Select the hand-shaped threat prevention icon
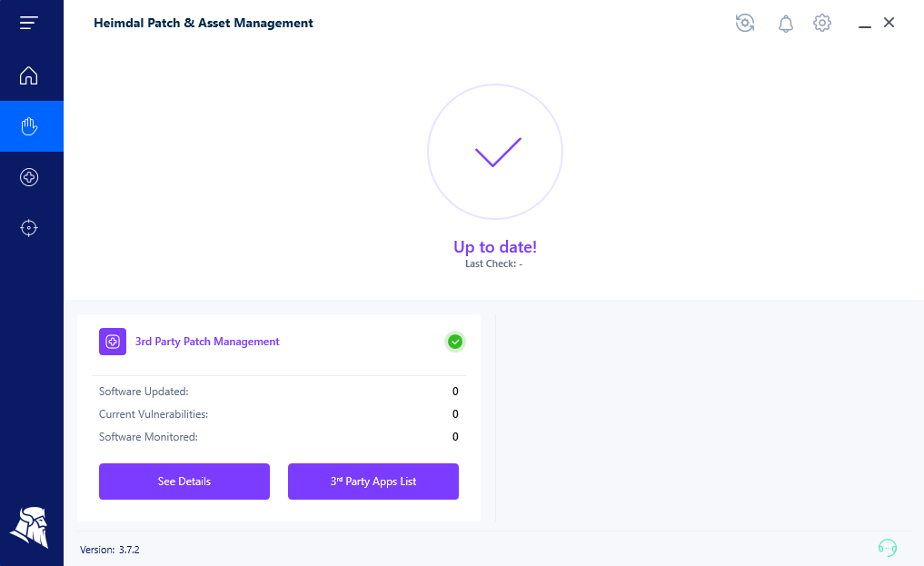Screen dimensions: 924x566 tap(29, 126)
